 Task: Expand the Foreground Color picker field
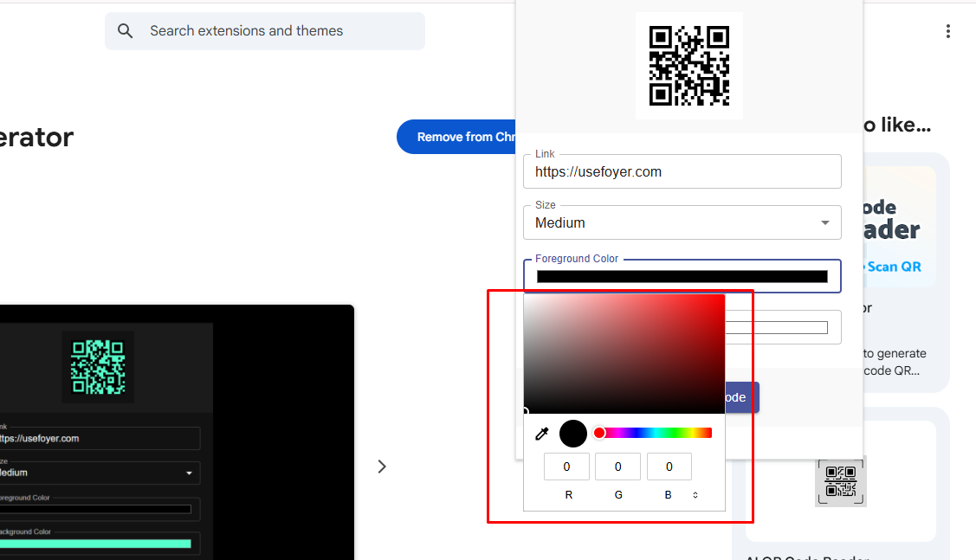click(682, 276)
